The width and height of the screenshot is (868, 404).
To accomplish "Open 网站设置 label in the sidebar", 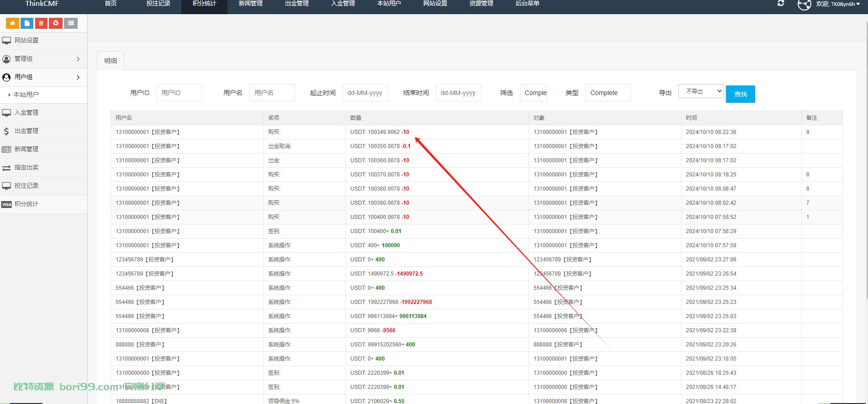I will click(x=26, y=41).
